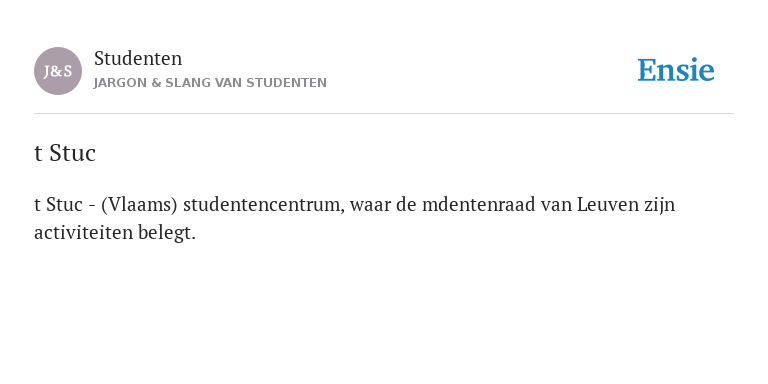
Task: Open the blue Ensie logo
Action: click(x=675, y=70)
